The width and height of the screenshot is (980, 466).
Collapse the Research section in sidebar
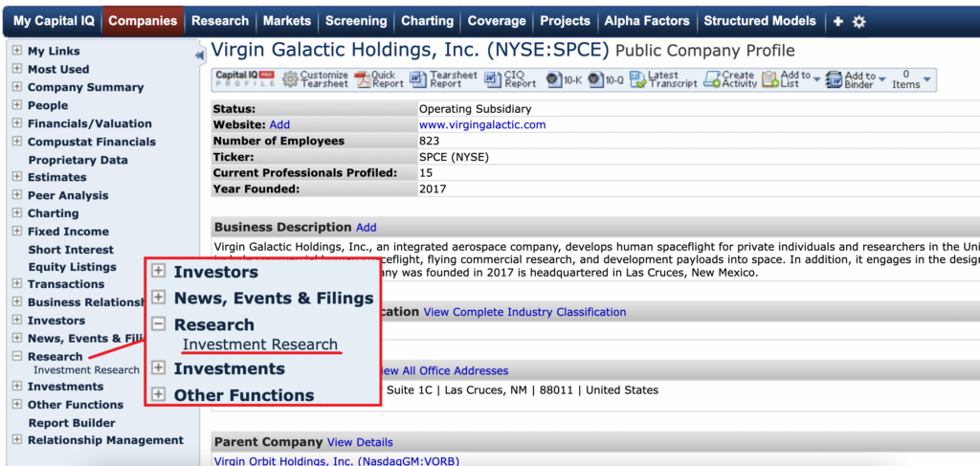17,357
